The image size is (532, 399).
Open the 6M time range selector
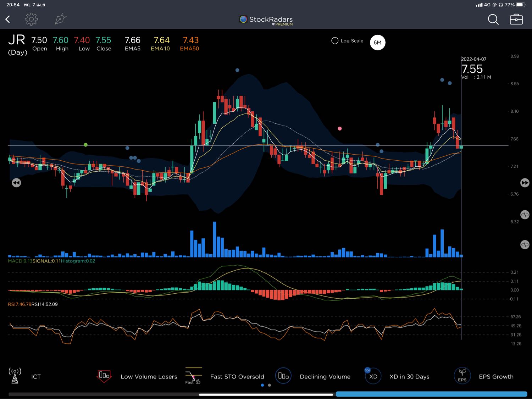[377, 43]
